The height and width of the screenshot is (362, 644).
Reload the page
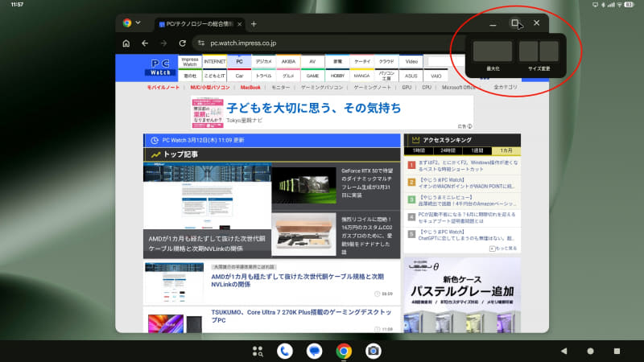tap(183, 43)
